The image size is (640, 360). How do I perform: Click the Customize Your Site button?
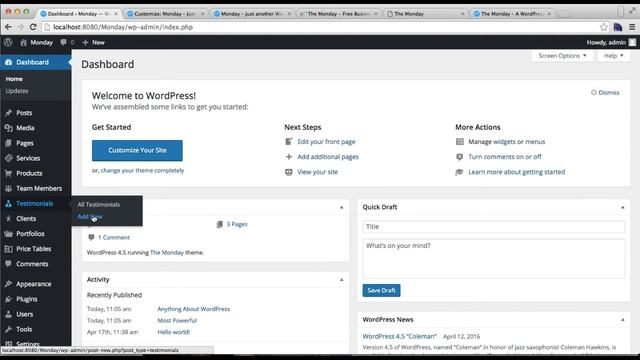pos(137,150)
